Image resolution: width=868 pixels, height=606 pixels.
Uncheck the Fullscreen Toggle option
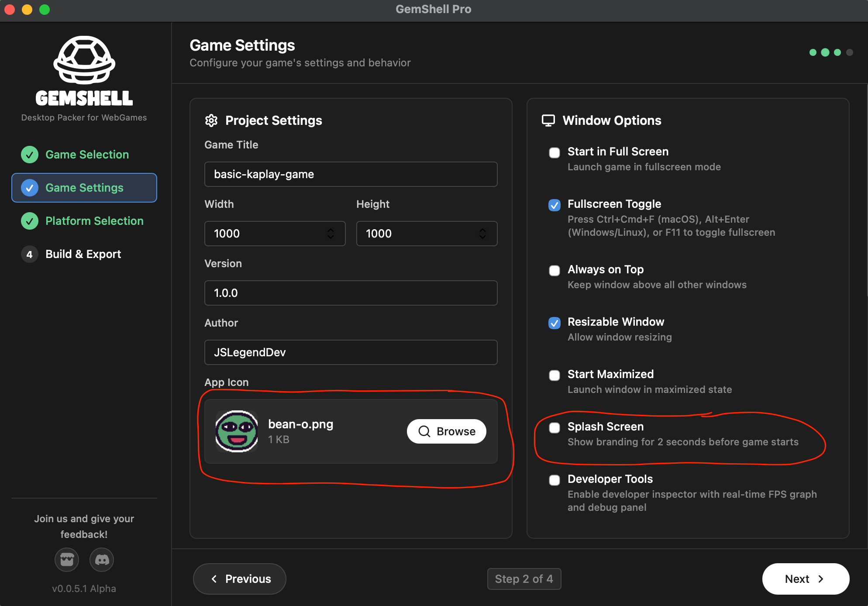(x=555, y=205)
